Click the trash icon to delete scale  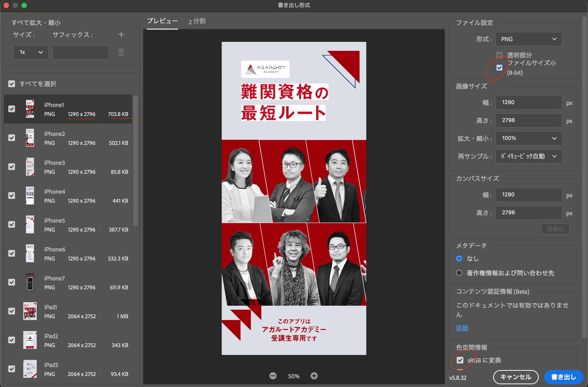[121, 52]
